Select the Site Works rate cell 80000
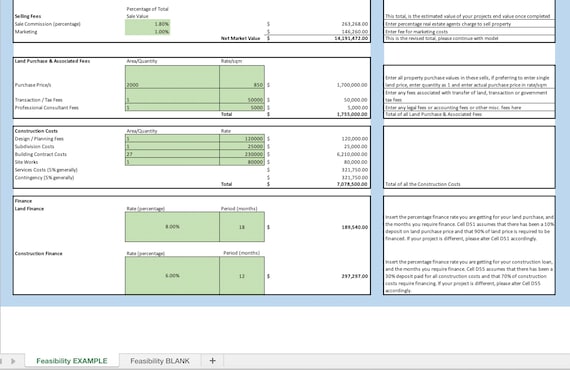The height and width of the screenshot is (370, 570). (x=242, y=162)
